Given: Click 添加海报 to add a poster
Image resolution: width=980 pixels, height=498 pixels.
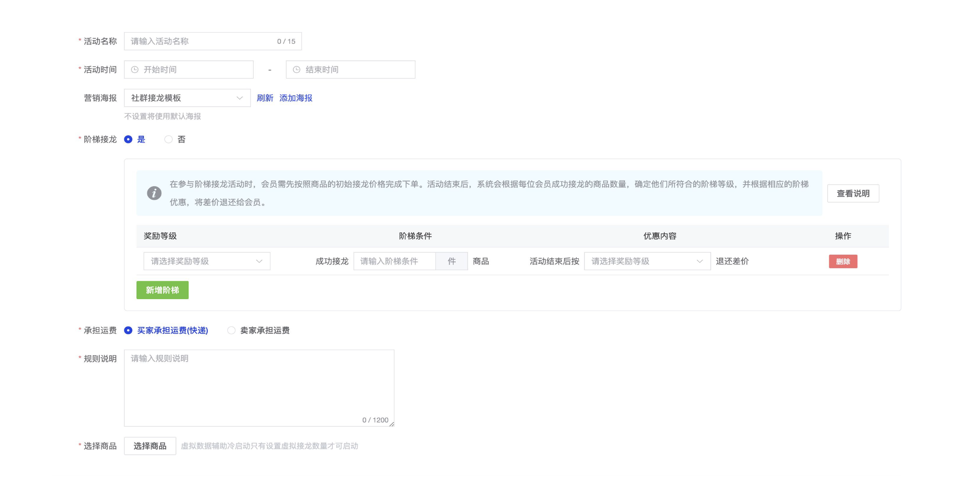Looking at the screenshot, I should click(x=296, y=98).
